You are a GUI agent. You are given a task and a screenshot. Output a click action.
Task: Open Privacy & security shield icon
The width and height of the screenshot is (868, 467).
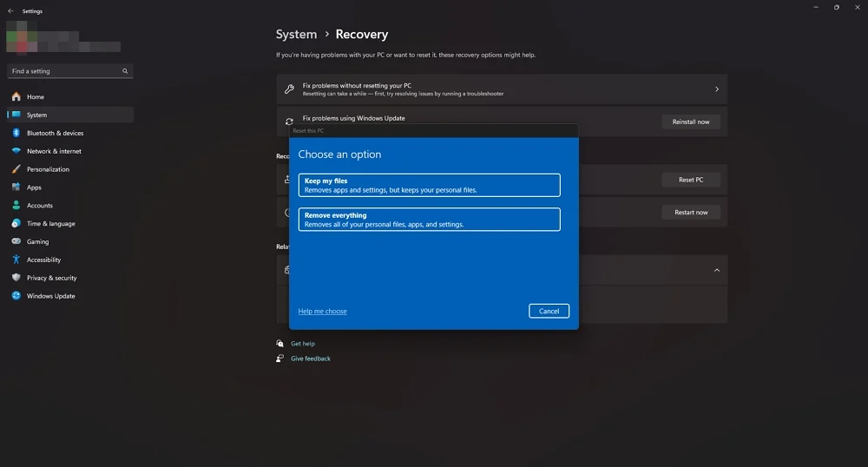pos(16,278)
